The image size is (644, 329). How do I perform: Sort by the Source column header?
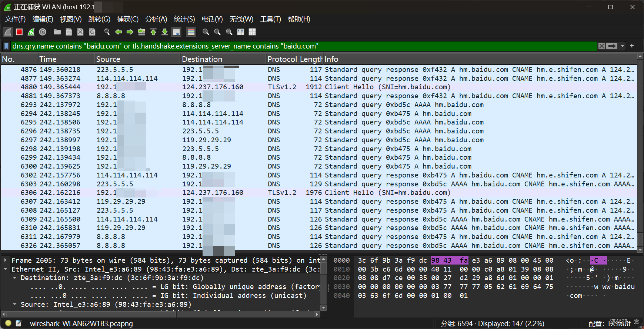137,59
